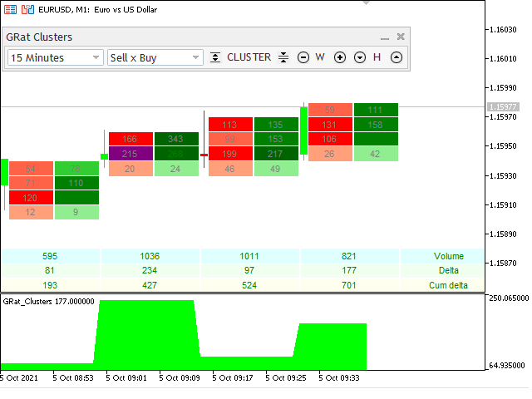The image size is (532, 399).
Task: Click volume value 1036
Action: click(150, 256)
